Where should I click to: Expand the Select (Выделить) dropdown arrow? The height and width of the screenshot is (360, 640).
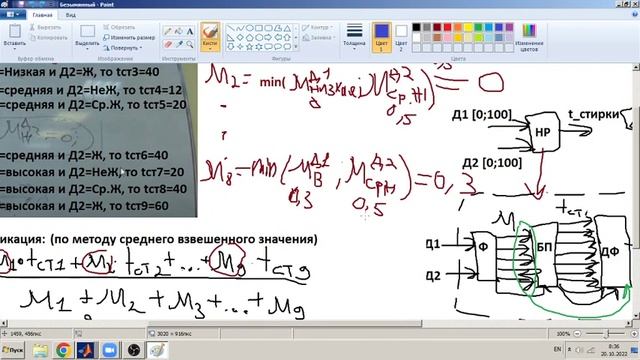87,49
